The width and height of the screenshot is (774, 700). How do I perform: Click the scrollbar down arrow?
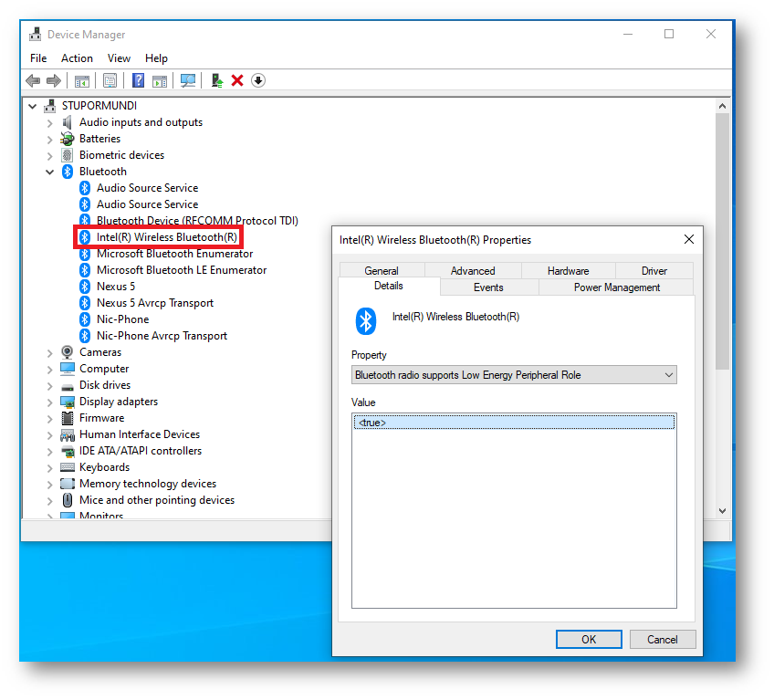coord(722,511)
